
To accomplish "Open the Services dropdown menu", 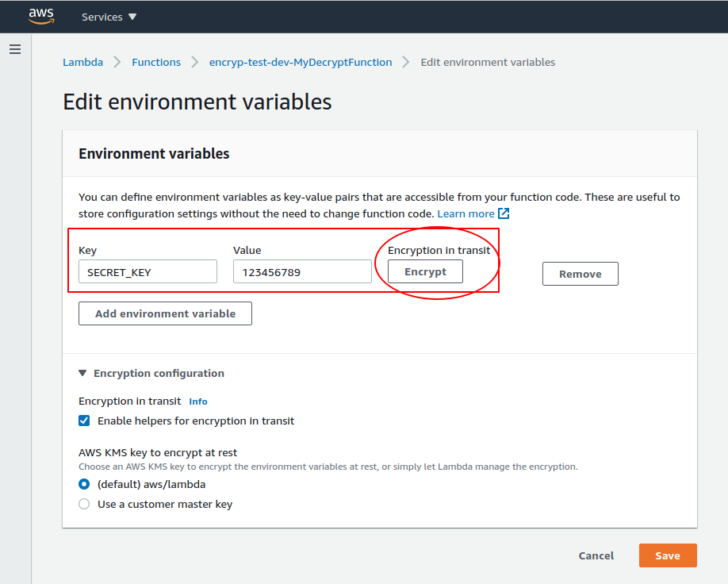I will point(109,17).
